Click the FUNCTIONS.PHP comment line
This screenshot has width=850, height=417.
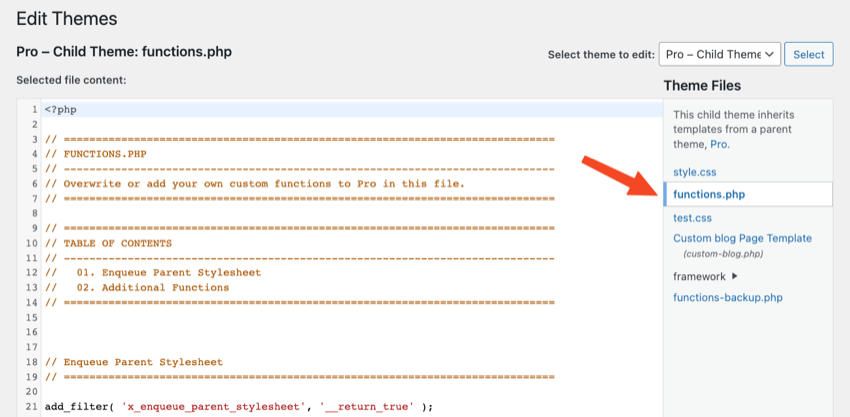pos(105,154)
